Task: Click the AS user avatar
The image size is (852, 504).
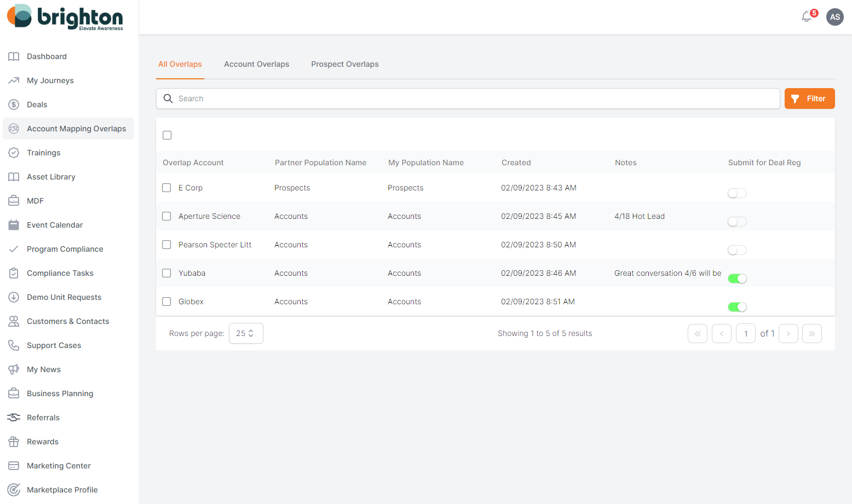Action: point(834,17)
